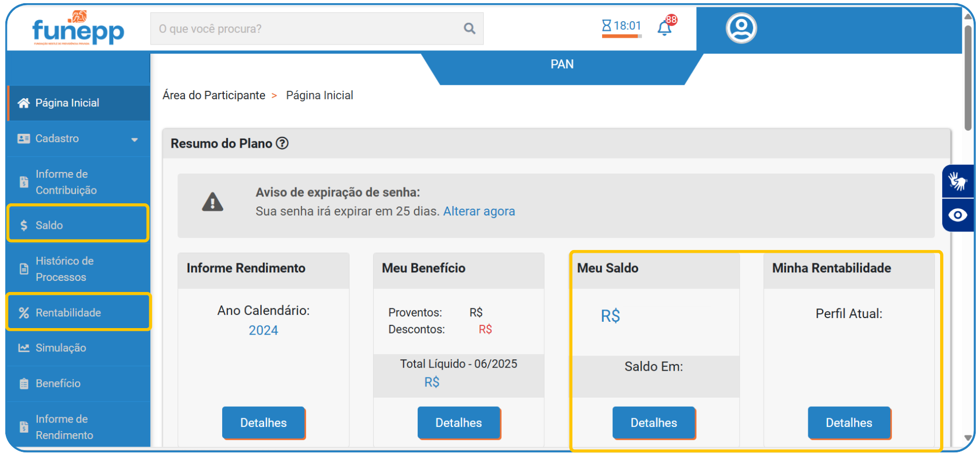Open Histórico de Processos menu item
Screen dimensions: 980x455
pos(79,269)
